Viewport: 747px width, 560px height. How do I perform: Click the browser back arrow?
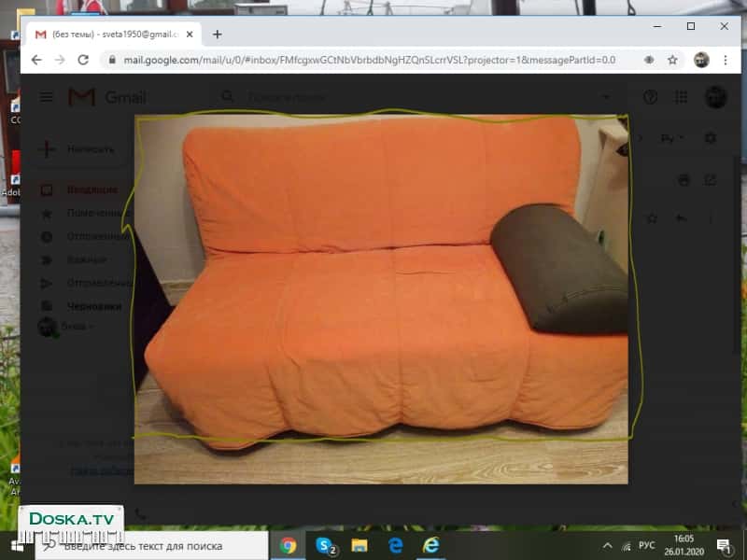click(36, 60)
